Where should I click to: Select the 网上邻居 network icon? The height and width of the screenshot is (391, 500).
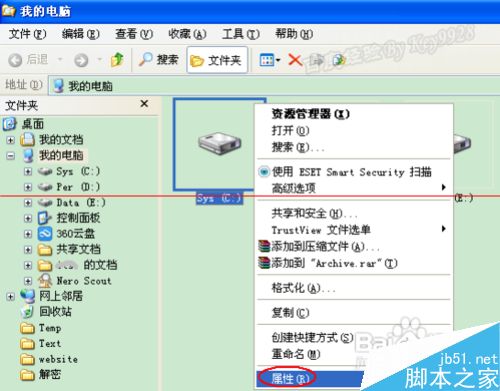27,296
